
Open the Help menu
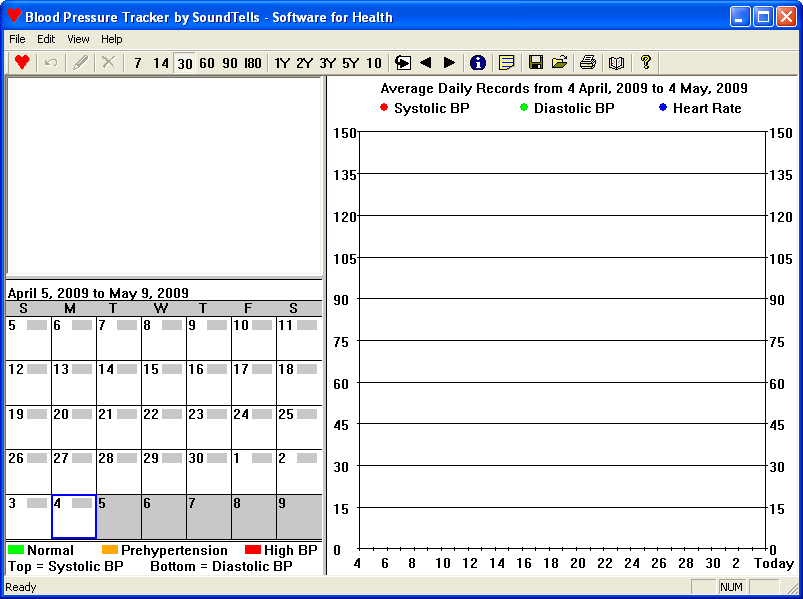click(111, 39)
